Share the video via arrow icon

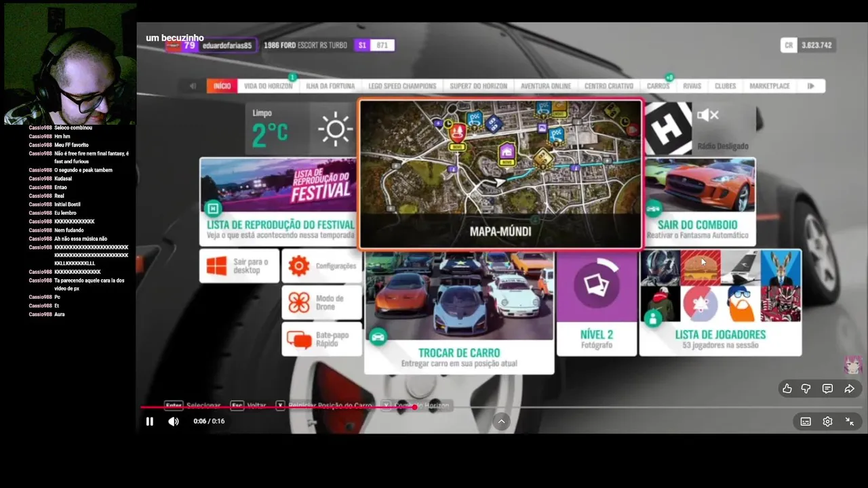[849, 388]
